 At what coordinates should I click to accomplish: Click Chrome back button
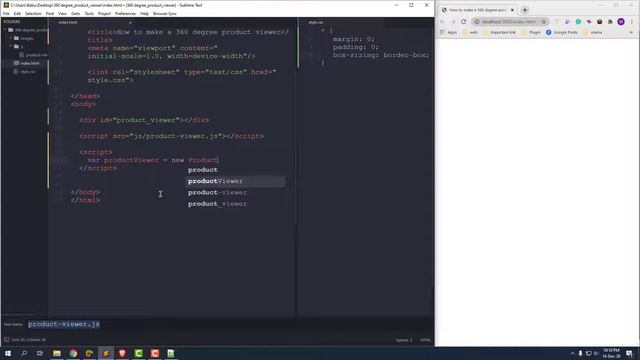click(x=442, y=22)
